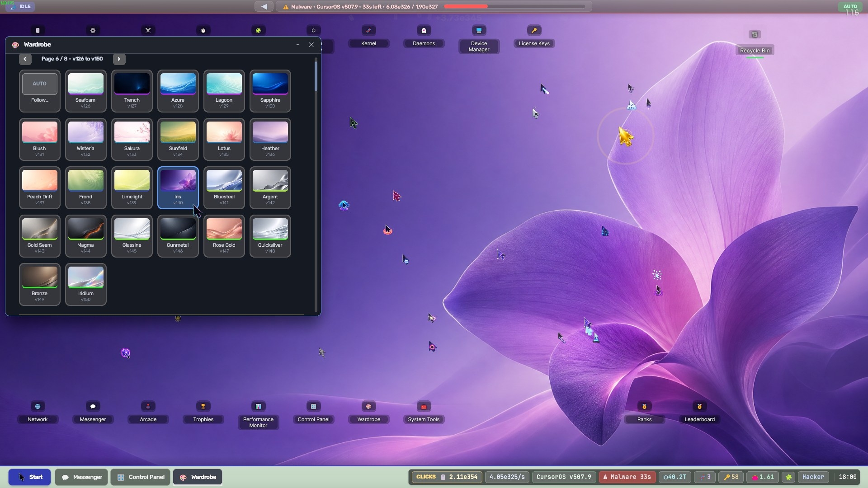
Task: Open the Daemons desktop icon
Action: pos(424,36)
